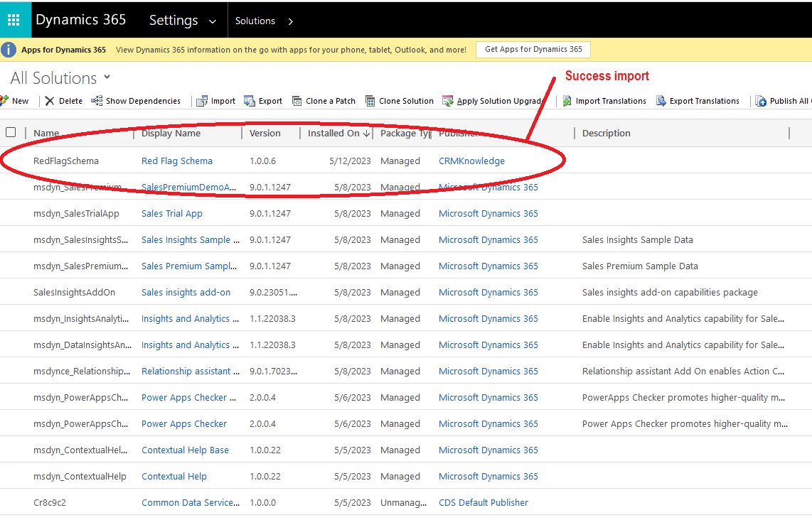Open the Settings menu
Image resolution: width=812 pixels, height=520 pixels.
173,20
